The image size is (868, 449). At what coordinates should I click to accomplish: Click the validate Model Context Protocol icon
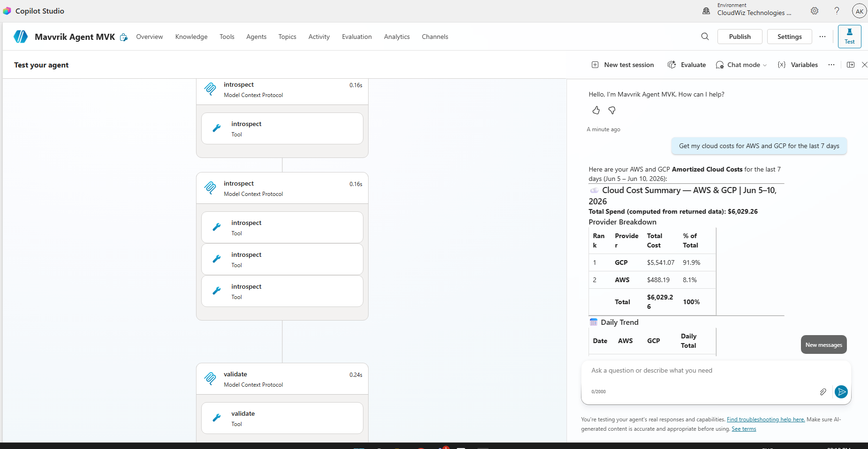210,379
